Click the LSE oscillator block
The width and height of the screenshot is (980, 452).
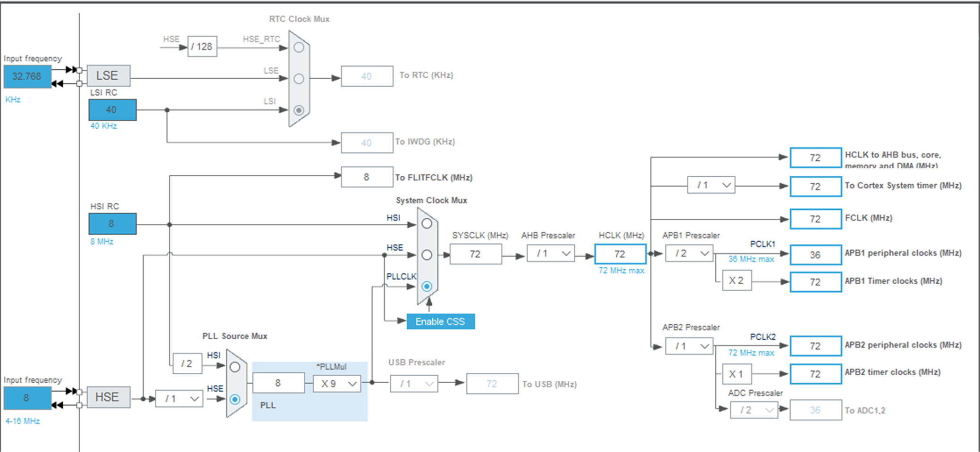[108, 75]
